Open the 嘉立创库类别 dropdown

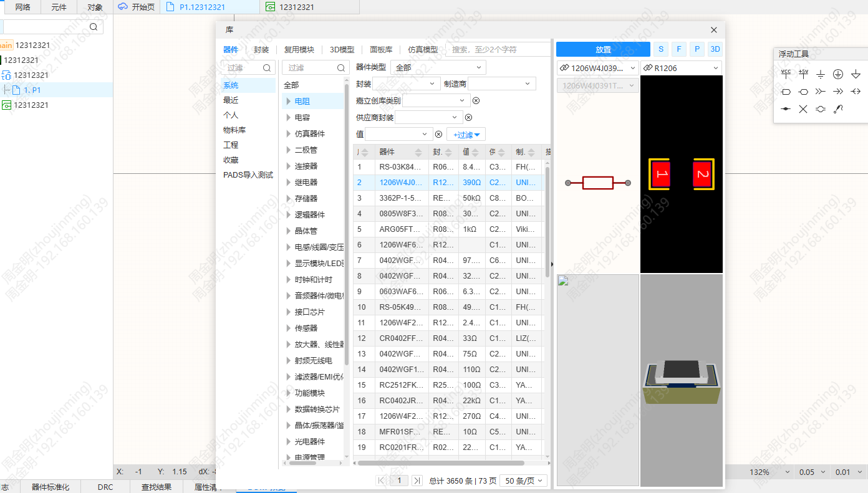pyautogui.click(x=436, y=100)
